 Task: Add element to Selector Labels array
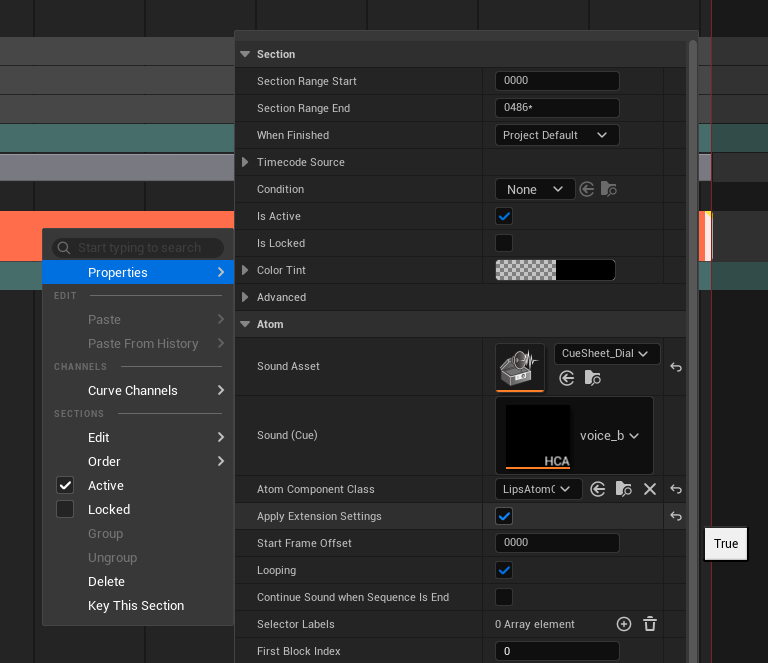point(624,624)
